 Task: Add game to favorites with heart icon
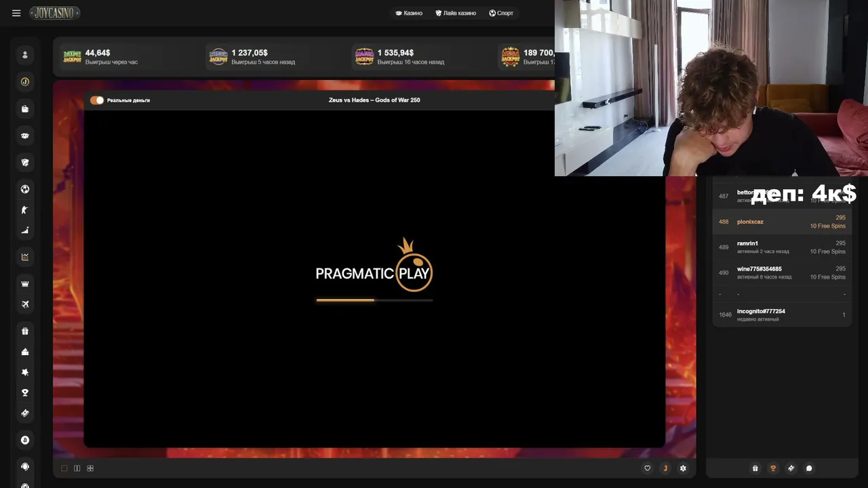(647, 468)
